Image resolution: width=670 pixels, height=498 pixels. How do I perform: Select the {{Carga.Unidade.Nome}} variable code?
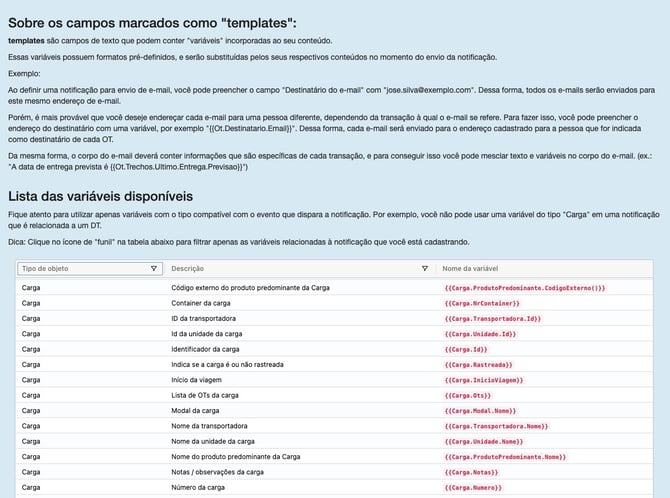[484, 442]
